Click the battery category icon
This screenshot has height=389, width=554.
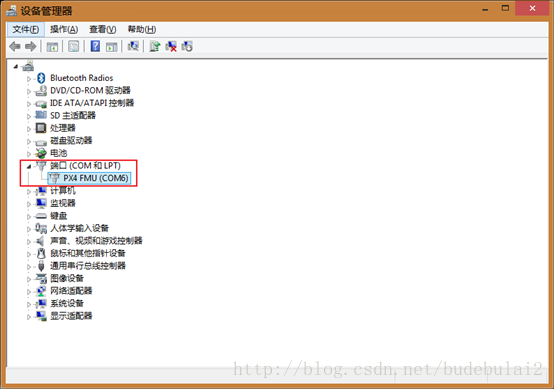coord(41,153)
